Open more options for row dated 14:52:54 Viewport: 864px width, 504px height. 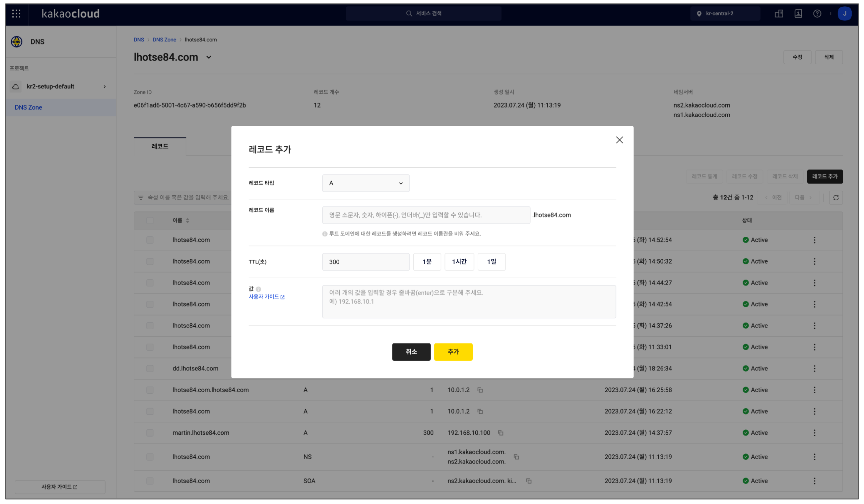pos(814,240)
